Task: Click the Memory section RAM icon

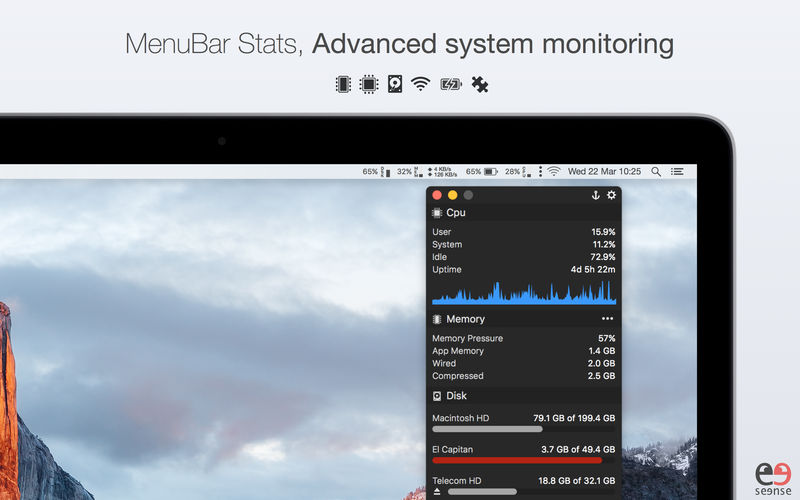Action: click(x=437, y=319)
